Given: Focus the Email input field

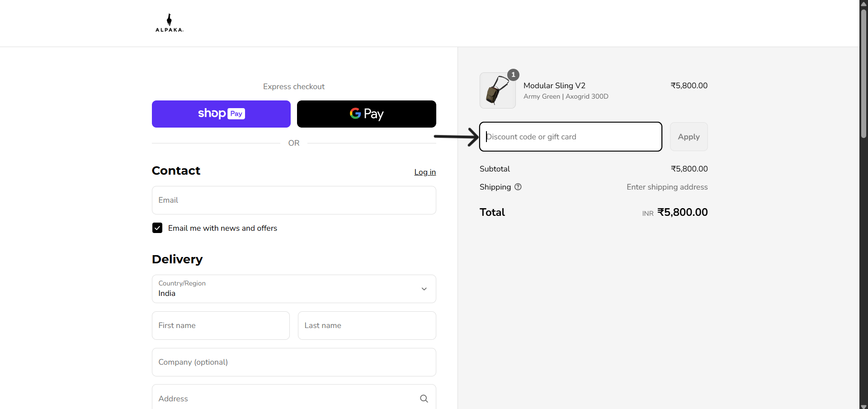Looking at the screenshot, I should (x=294, y=200).
